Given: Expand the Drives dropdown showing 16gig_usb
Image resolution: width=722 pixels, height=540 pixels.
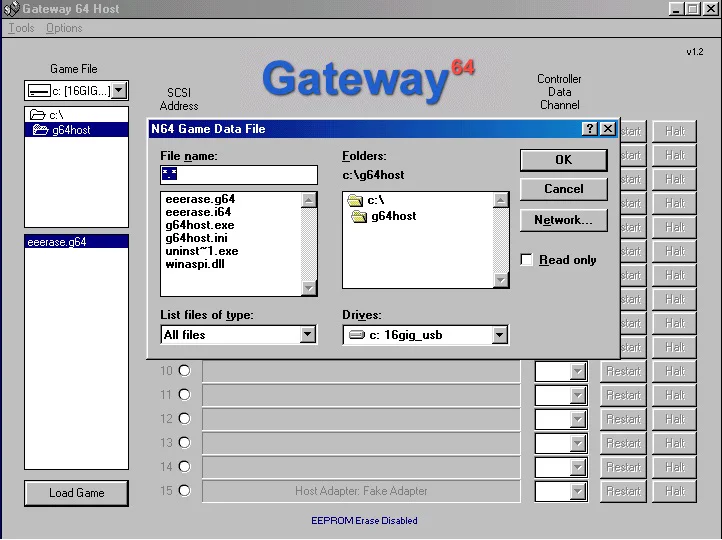Looking at the screenshot, I should tap(500, 335).
